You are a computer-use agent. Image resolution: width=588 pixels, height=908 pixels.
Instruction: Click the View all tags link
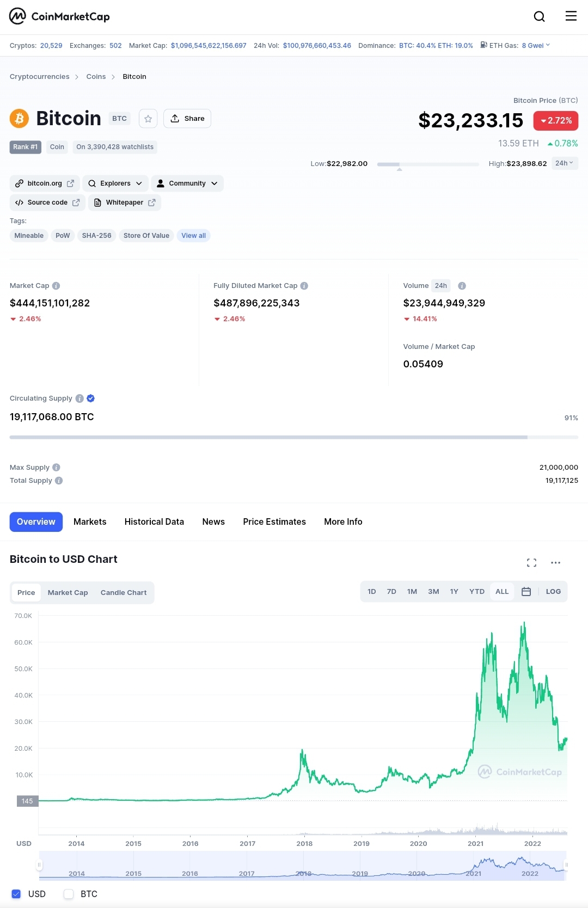coord(194,236)
